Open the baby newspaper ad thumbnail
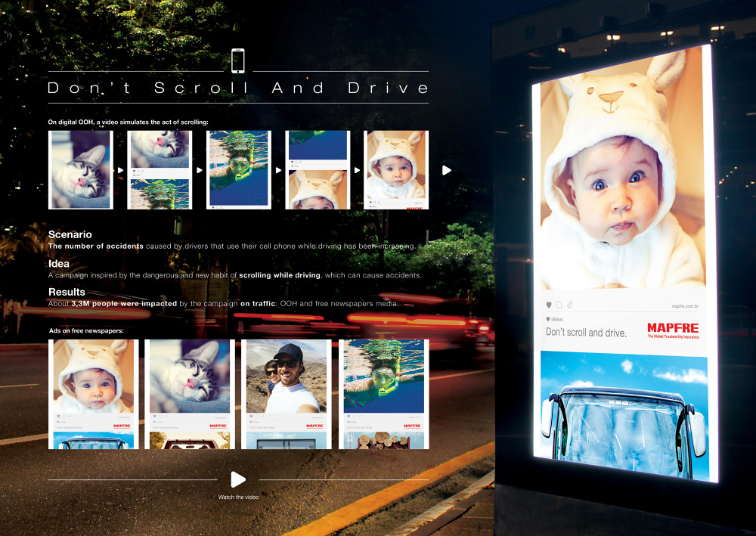This screenshot has height=536, width=756. [91, 393]
